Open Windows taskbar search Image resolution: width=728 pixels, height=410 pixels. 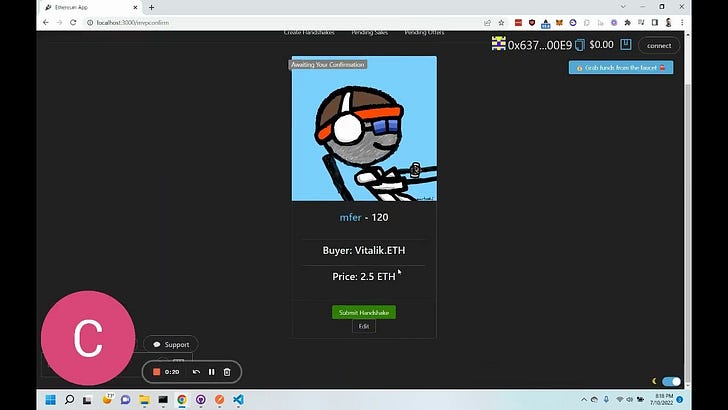click(x=69, y=399)
